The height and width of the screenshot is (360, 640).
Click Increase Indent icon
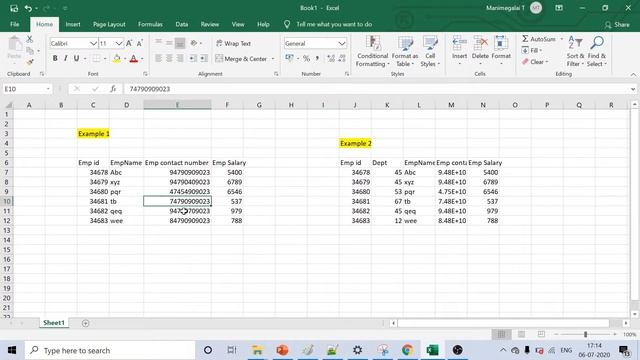(203, 58)
